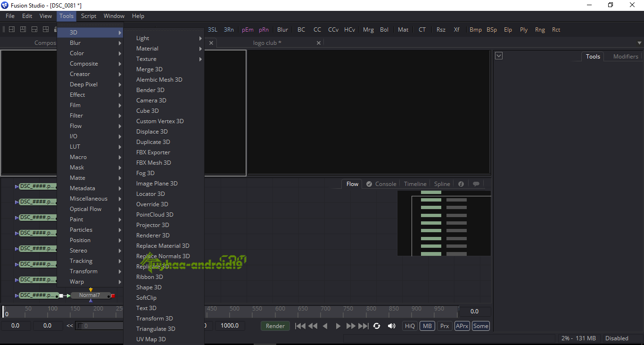Click the fourth quad-view layout icon in toolbar

click(46, 29)
